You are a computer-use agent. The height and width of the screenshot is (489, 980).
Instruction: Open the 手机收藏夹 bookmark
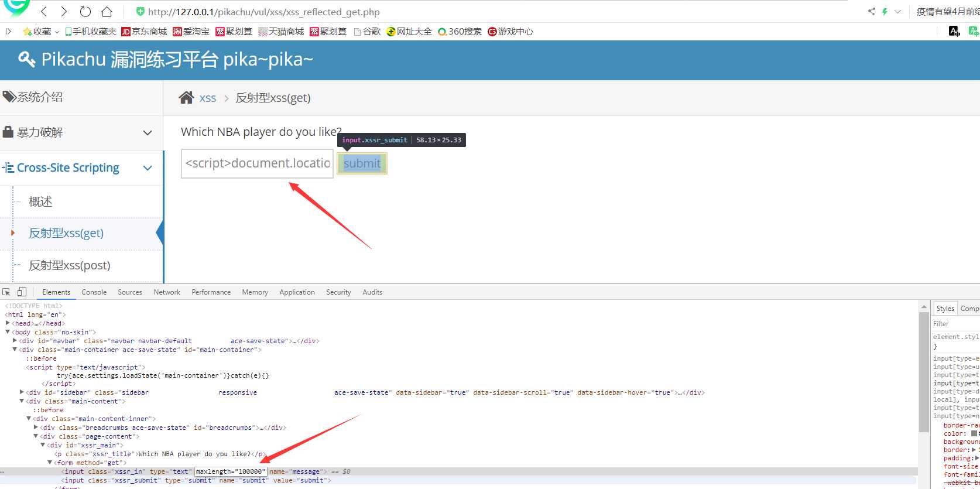click(x=91, y=31)
